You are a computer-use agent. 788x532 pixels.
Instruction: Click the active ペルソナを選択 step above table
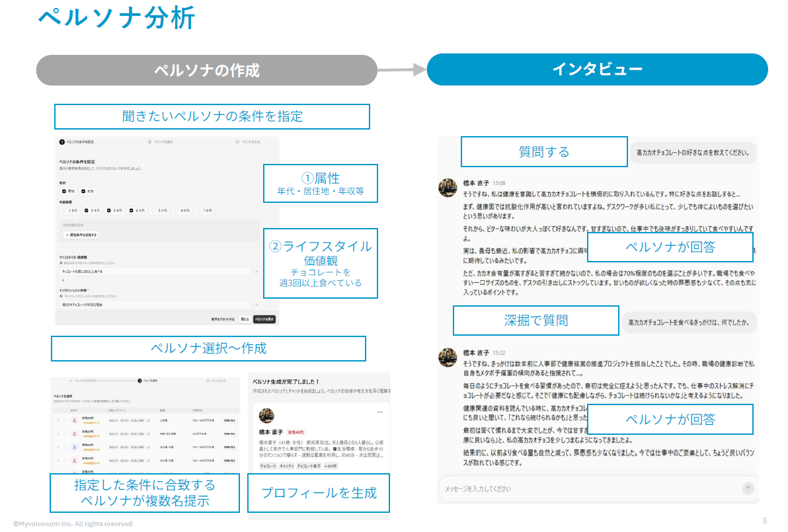tap(148, 381)
